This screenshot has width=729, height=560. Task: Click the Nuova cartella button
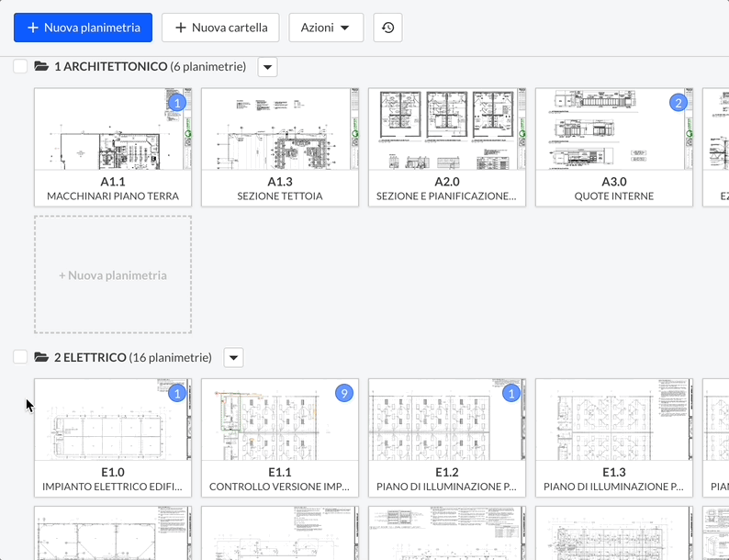(220, 28)
